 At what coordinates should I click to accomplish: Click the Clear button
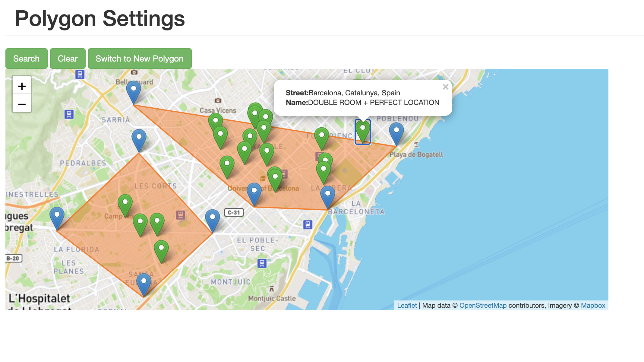coord(68,59)
